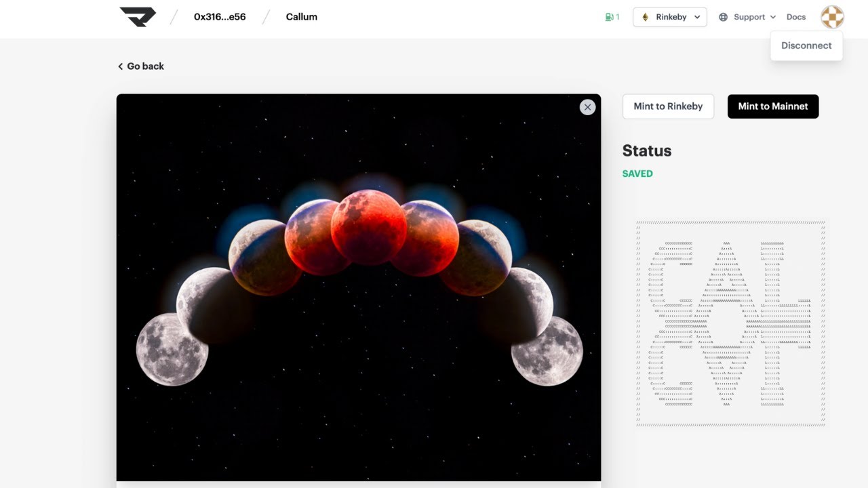Viewport: 868px width, 488px height.
Task: Click the Go back arrow chevron
Action: pyautogui.click(x=120, y=66)
